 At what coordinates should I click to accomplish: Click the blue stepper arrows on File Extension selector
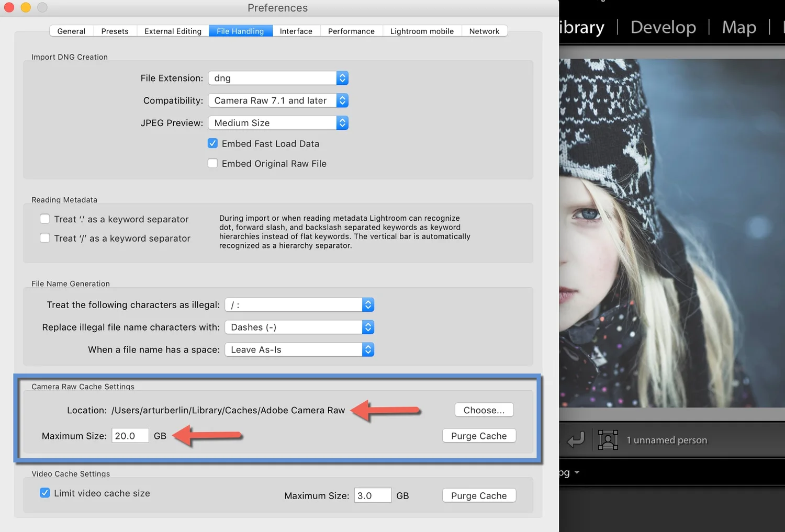(342, 78)
